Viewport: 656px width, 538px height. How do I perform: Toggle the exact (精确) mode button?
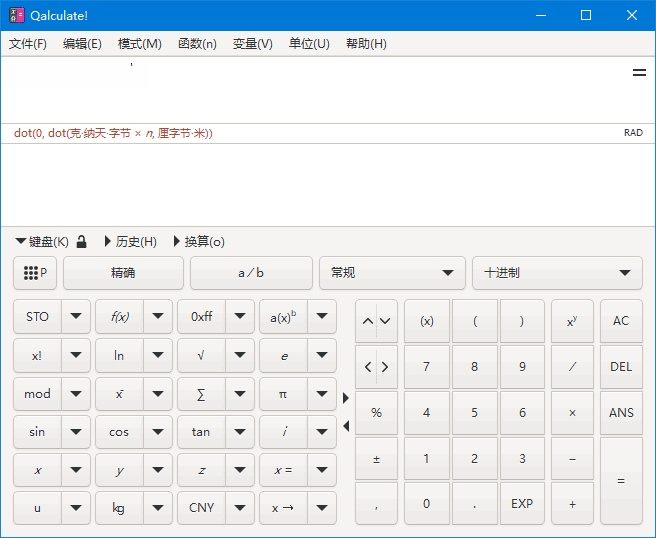(123, 273)
